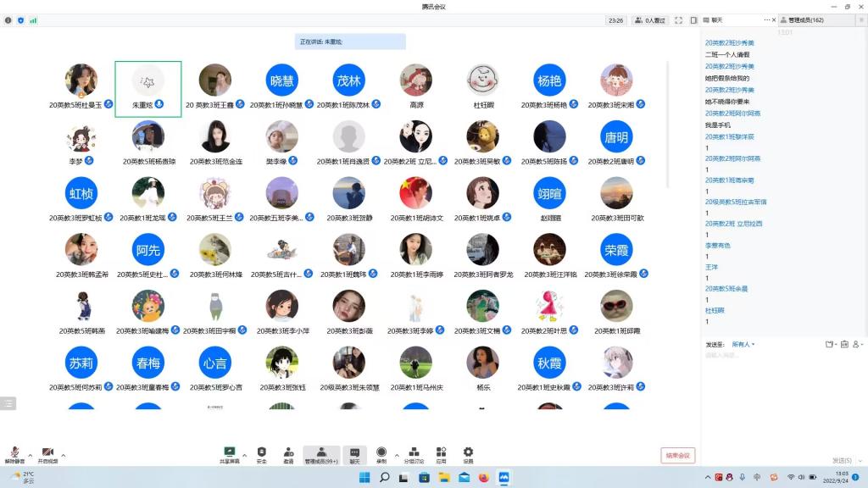
Task: Unmute microphone with 解除静音 button
Action: tap(14, 455)
